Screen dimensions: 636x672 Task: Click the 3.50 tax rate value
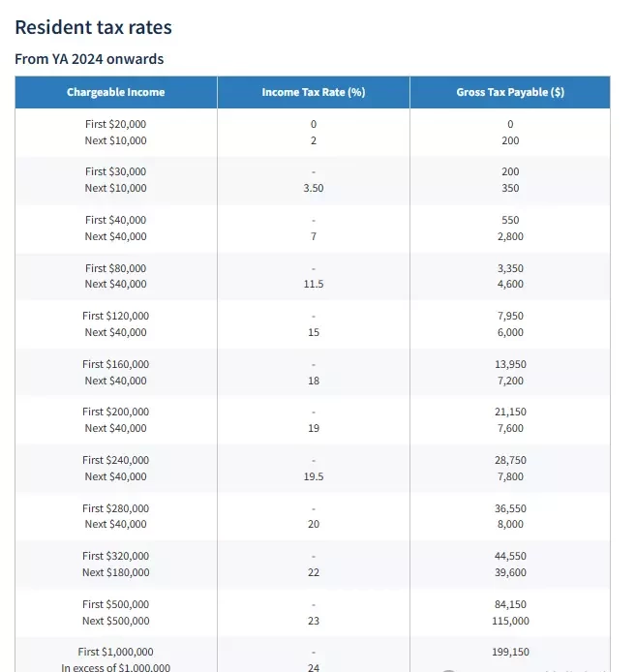click(x=314, y=188)
